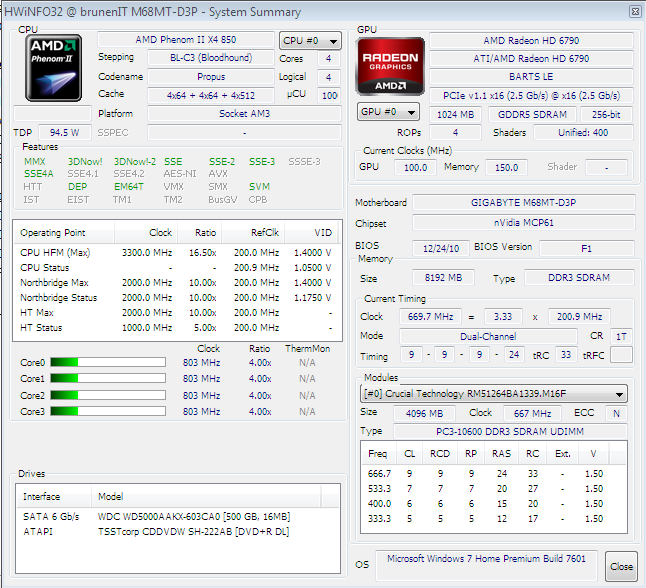The height and width of the screenshot is (588, 646).
Task: Click the VID column header
Action: [x=311, y=233]
